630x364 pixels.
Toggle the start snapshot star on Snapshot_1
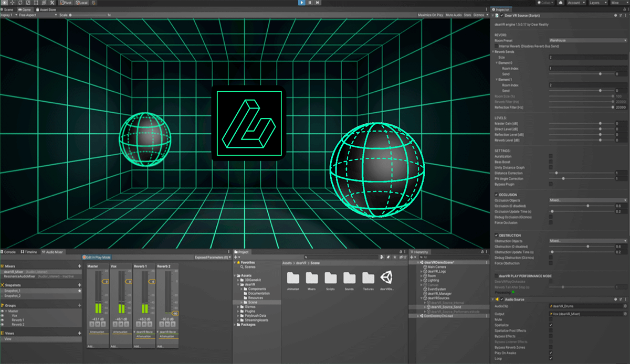[79, 291]
